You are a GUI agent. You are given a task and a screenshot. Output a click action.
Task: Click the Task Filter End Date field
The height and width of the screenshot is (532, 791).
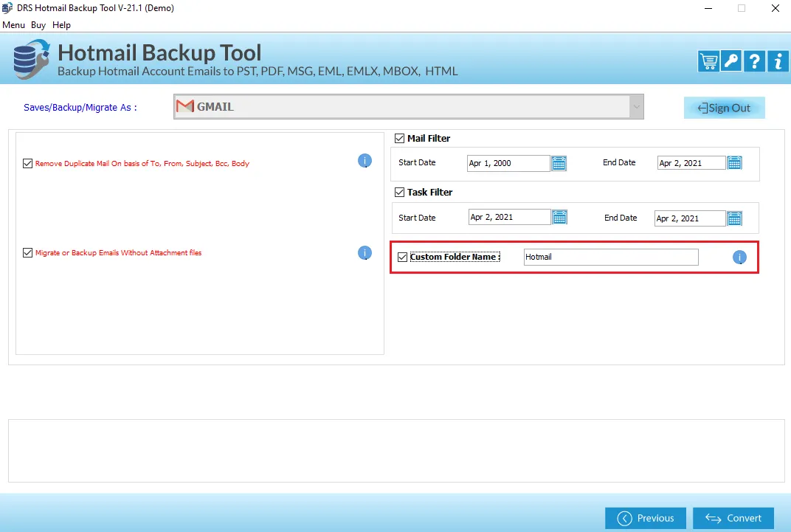690,218
